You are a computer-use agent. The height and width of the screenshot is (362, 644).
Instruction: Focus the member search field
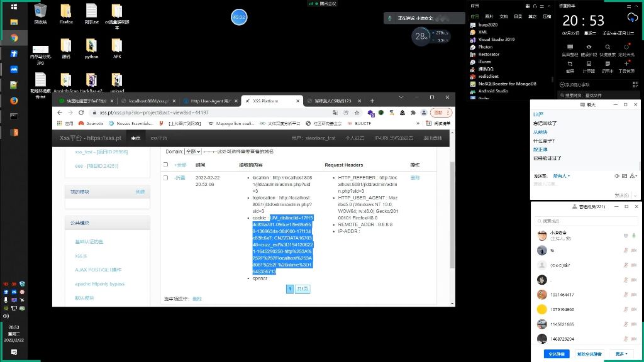tap(586, 221)
